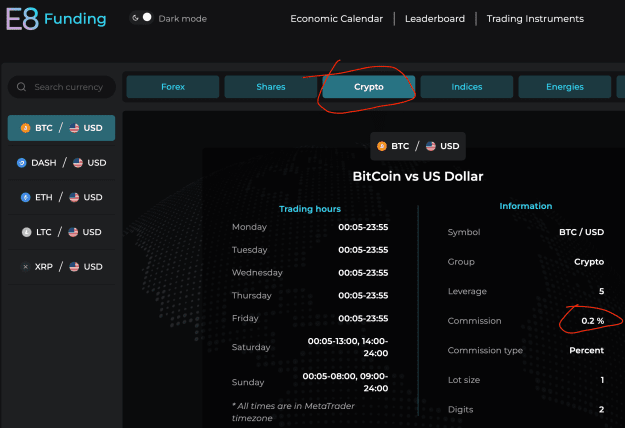Click the Saturday hours 00:05-13:00, 14:00-24:00

pos(348,347)
